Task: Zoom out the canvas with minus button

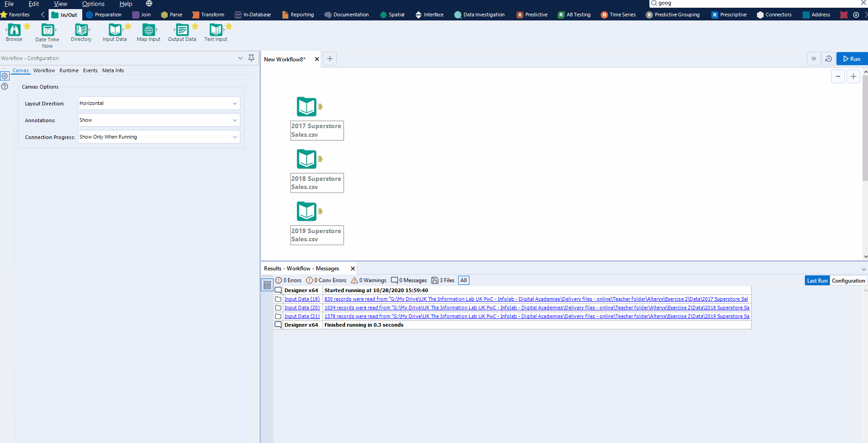Action: coord(838,76)
